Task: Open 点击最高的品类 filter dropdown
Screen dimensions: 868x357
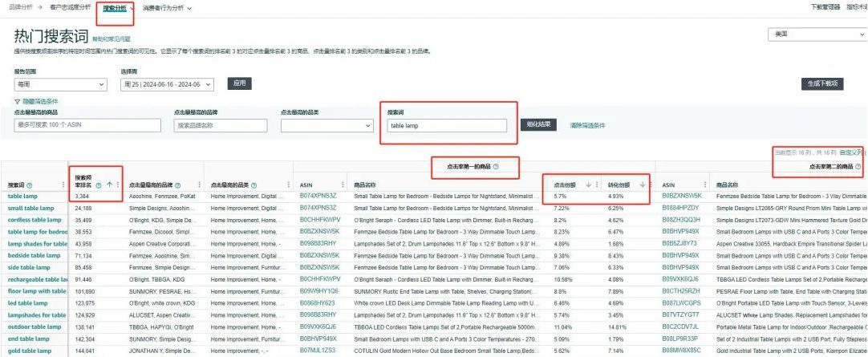Action: pyautogui.click(x=327, y=126)
